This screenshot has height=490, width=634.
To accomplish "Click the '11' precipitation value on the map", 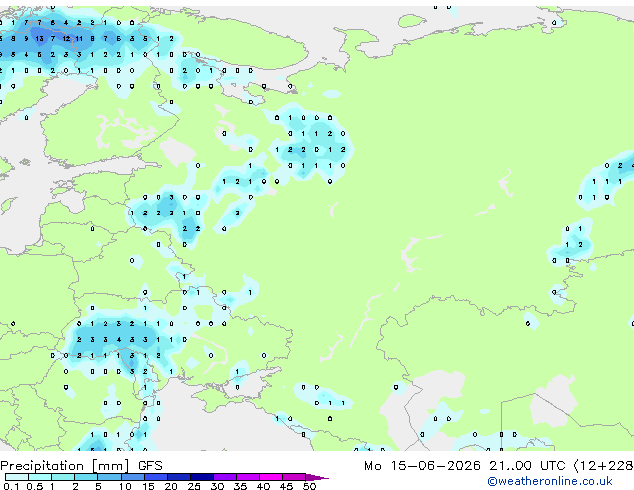I will click(79, 39).
